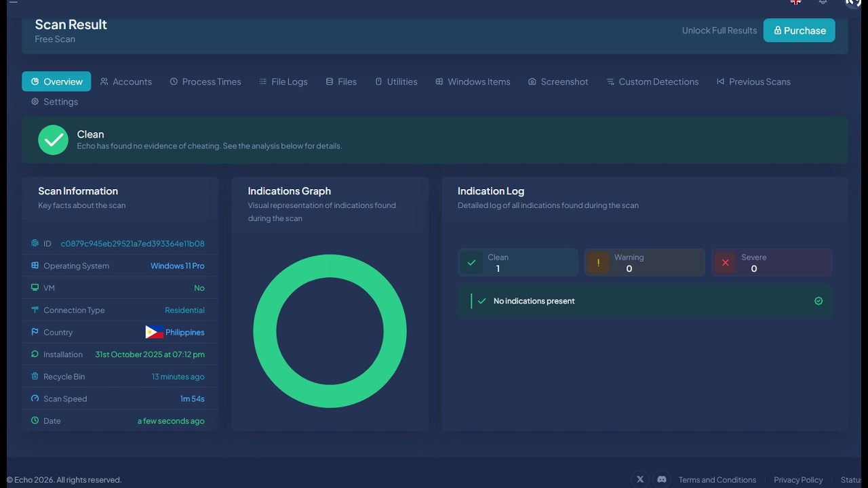The width and height of the screenshot is (868, 488).
Task: Open Terms and Conditions link
Action: tap(717, 480)
